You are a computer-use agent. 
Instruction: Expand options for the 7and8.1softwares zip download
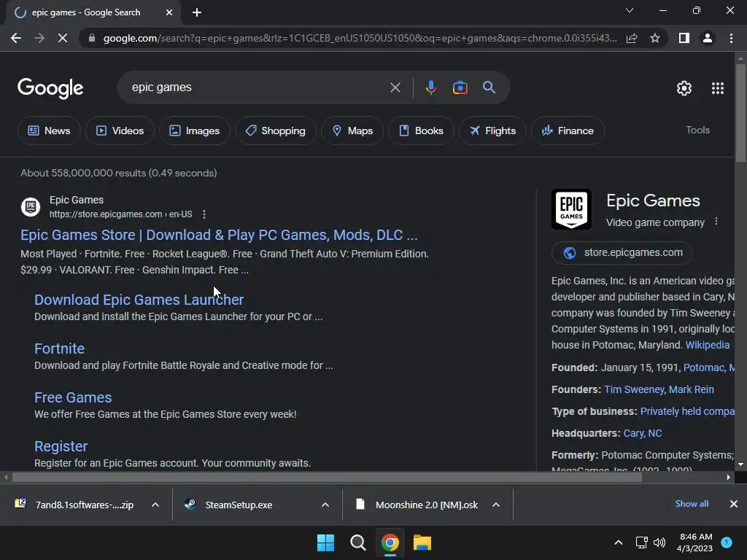point(155,505)
